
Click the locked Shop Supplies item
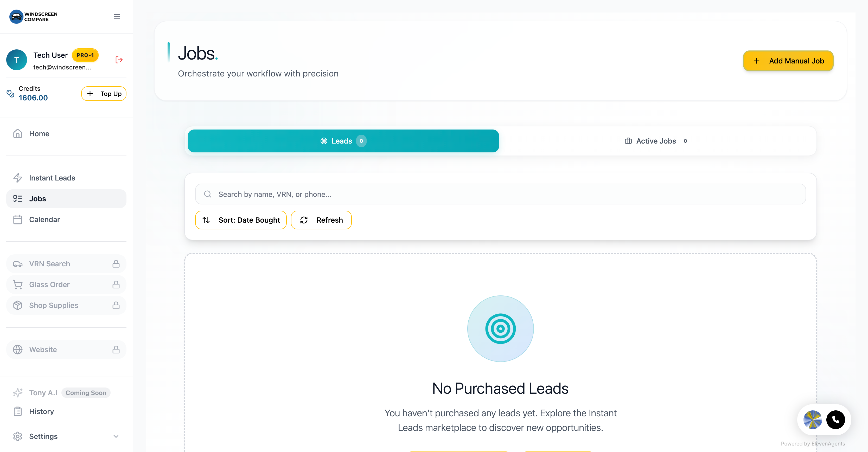click(66, 306)
